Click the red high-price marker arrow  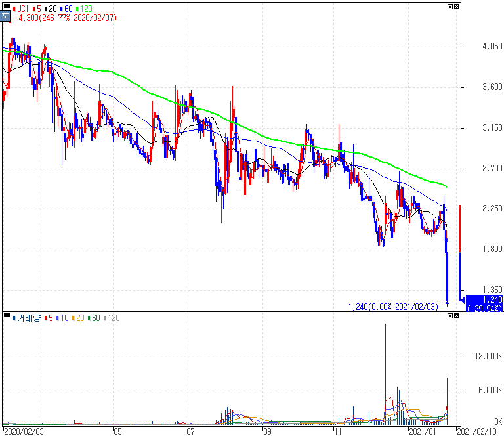pyautogui.click(x=10, y=22)
